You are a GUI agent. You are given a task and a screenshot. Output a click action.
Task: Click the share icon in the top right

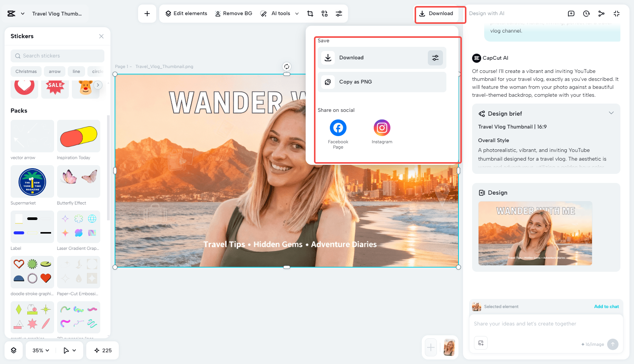coord(601,14)
